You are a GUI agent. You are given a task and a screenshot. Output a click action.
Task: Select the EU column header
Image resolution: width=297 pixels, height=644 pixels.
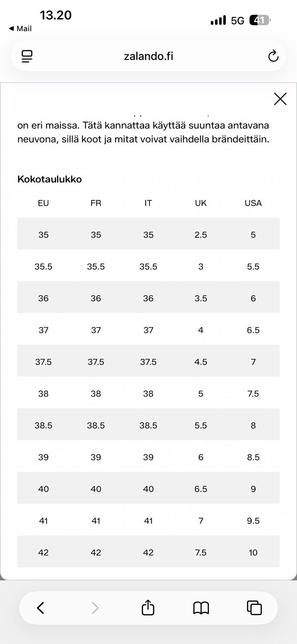43,203
